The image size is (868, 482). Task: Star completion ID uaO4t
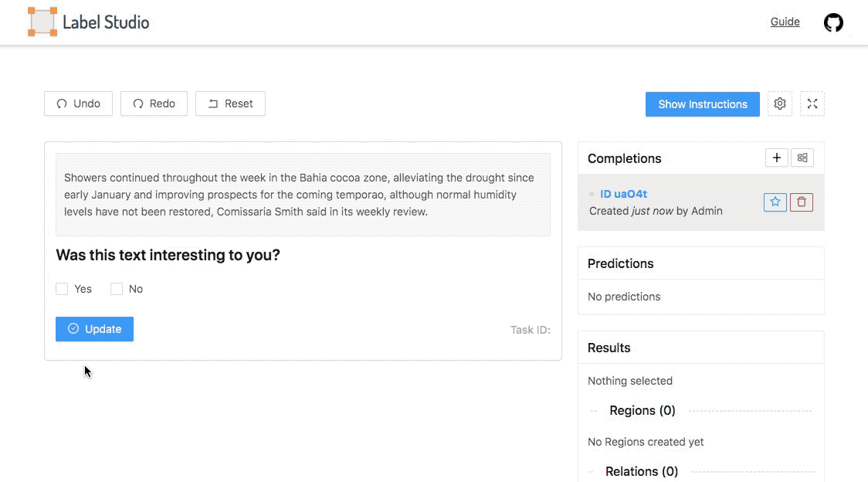pos(775,202)
